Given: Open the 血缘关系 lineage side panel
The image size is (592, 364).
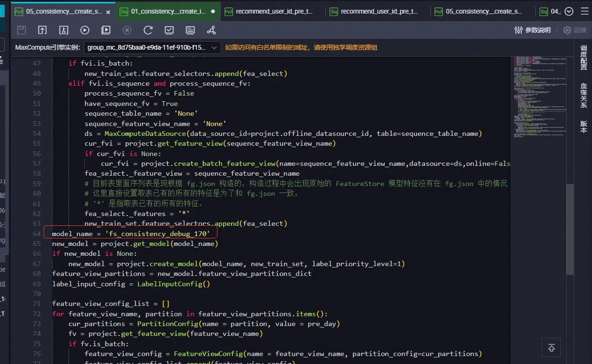Looking at the screenshot, I should pos(584,96).
